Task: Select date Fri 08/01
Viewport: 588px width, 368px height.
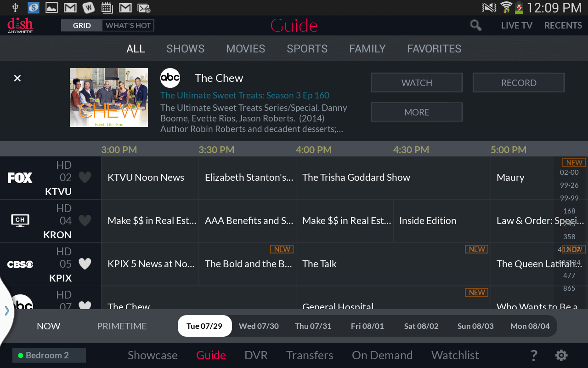Action: [x=367, y=326]
